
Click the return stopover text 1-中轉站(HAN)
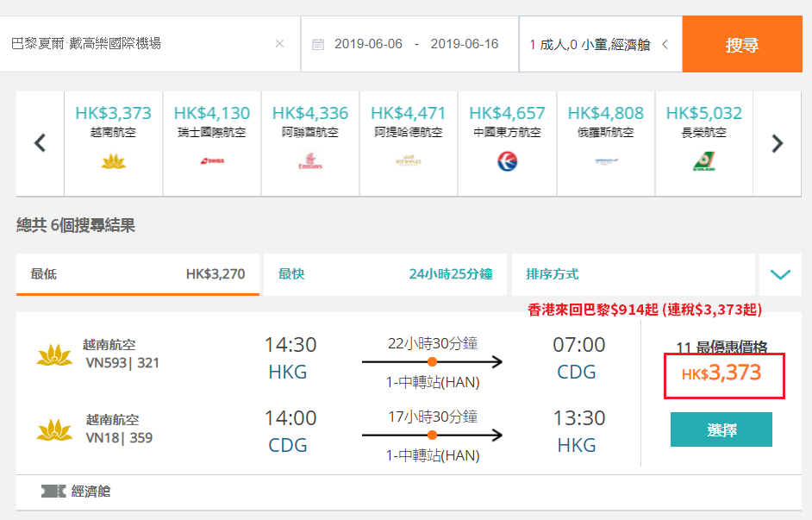433,456
